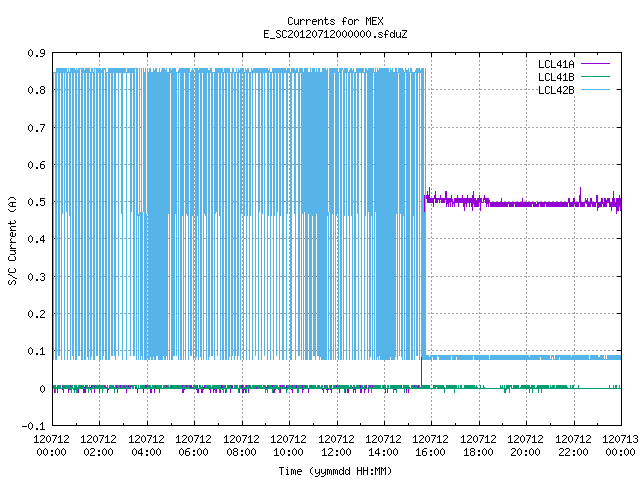Click the 18:00 x-axis time label
The height and width of the screenshot is (480, 640).
478,452
